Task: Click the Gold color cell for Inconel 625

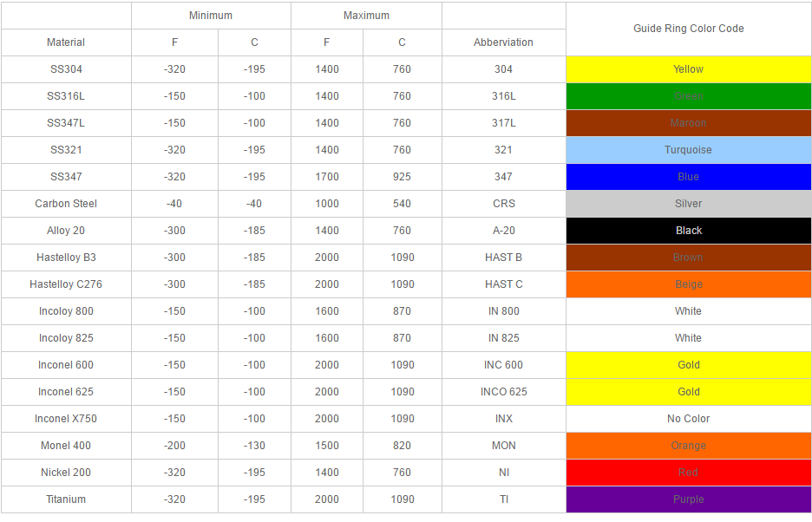Action: click(x=688, y=392)
